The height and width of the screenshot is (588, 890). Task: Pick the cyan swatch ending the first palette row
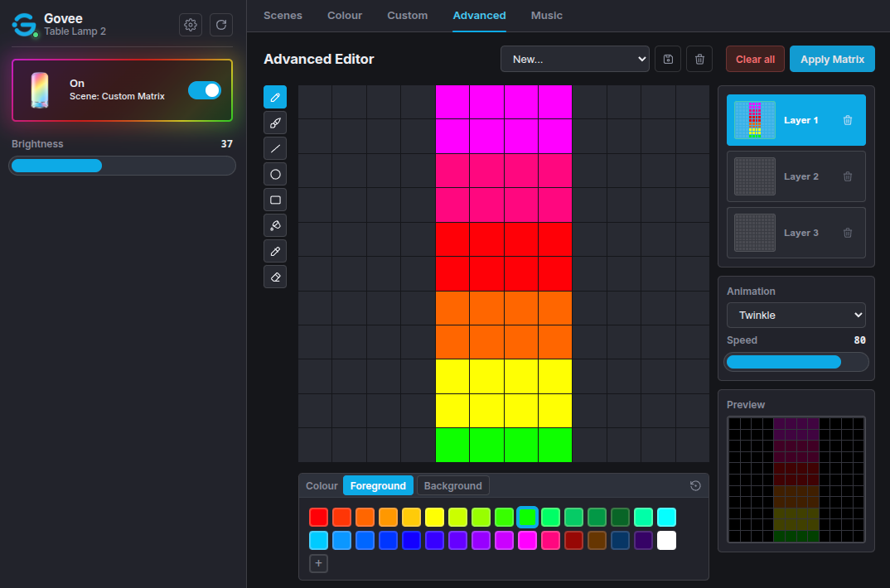click(666, 517)
